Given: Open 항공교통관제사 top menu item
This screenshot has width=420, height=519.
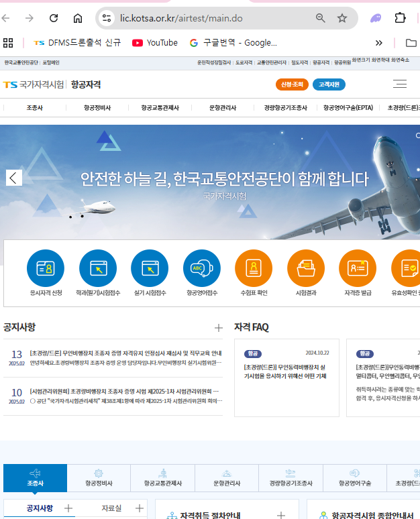Looking at the screenshot, I should [x=160, y=107].
